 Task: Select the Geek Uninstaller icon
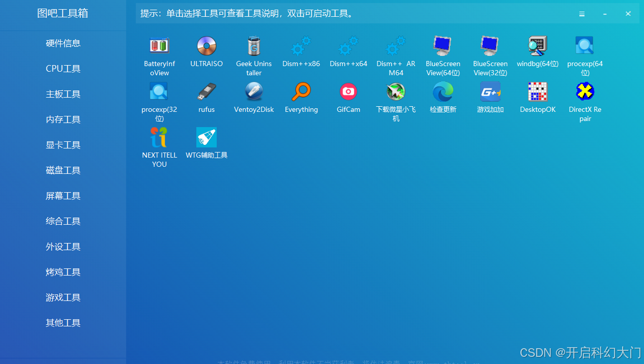pyautogui.click(x=254, y=46)
